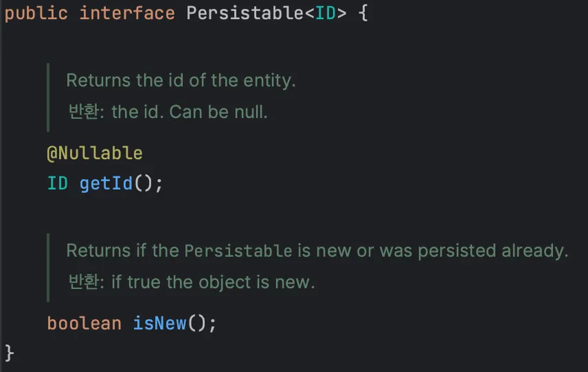Click the '반환: if true the object is new.' line

pos(192,282)
